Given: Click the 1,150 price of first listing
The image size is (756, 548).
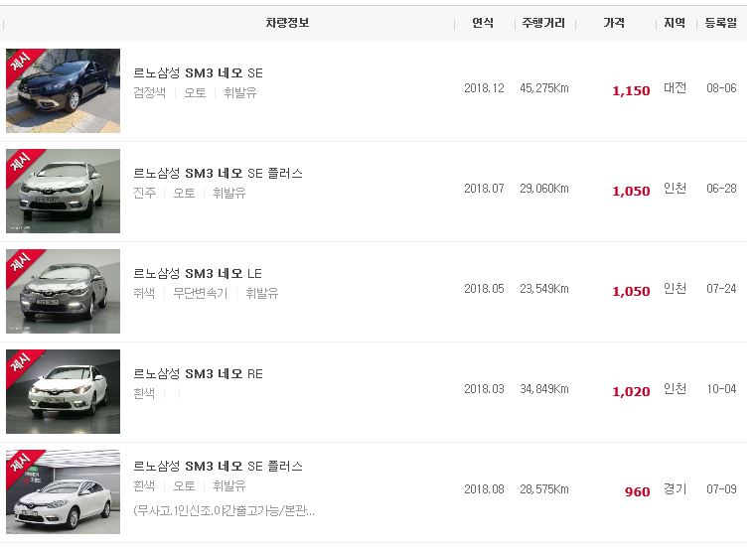Looking at the screenshot, I should coord(631,90).
